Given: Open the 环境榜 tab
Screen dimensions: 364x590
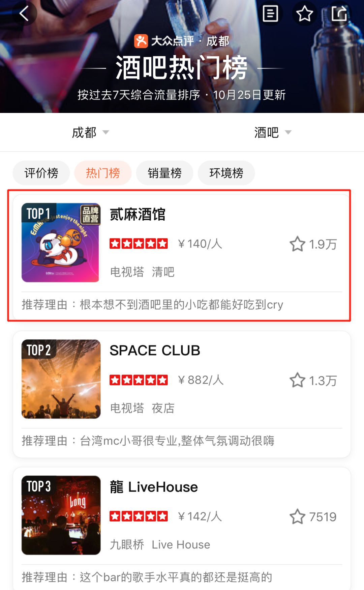Looking at the screenshot, I should click(226, 173).
